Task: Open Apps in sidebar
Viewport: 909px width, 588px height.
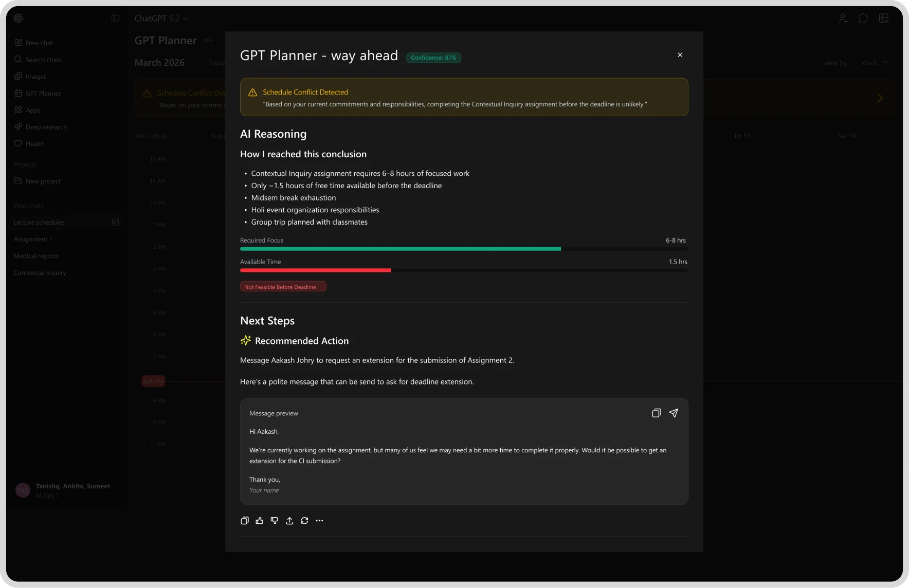Action: 27,110
